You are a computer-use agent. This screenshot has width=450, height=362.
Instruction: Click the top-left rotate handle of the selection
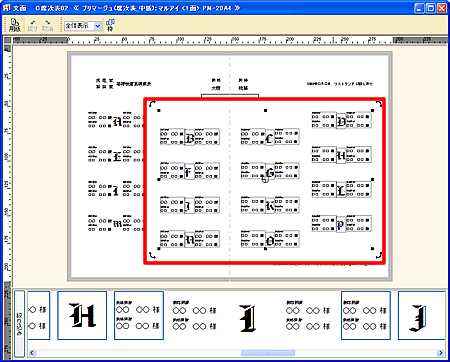[x=152, y=104]
